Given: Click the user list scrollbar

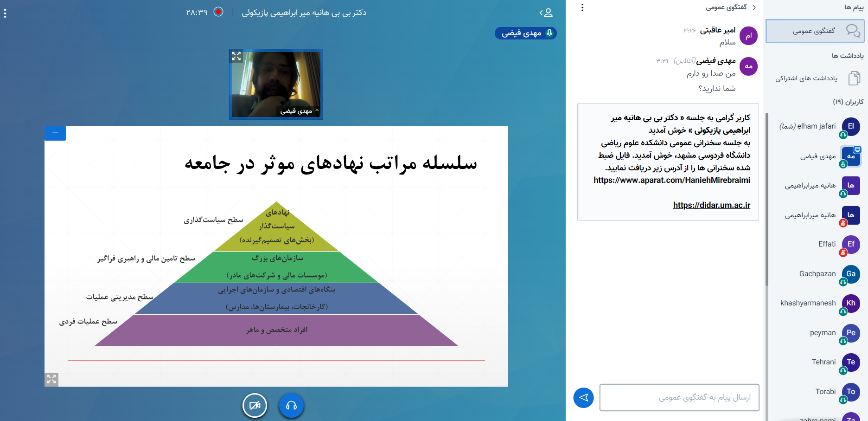Looking at the screenshot, I should 767,200.
